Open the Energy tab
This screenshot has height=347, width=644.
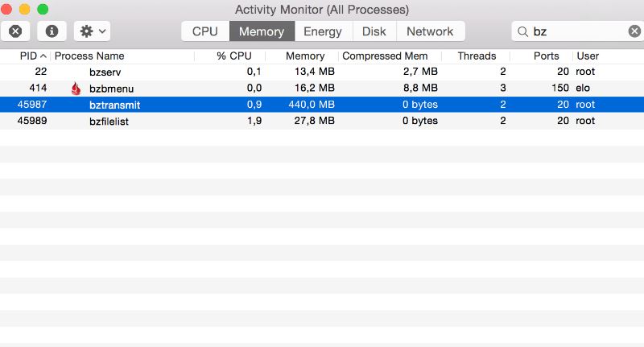[x=323, y=31]
